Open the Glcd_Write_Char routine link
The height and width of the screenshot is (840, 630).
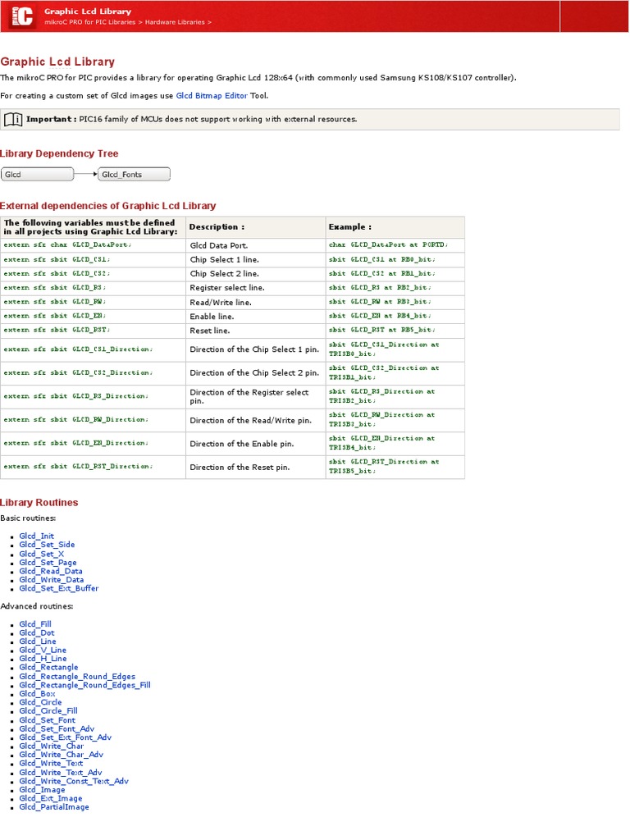point(52,746)
